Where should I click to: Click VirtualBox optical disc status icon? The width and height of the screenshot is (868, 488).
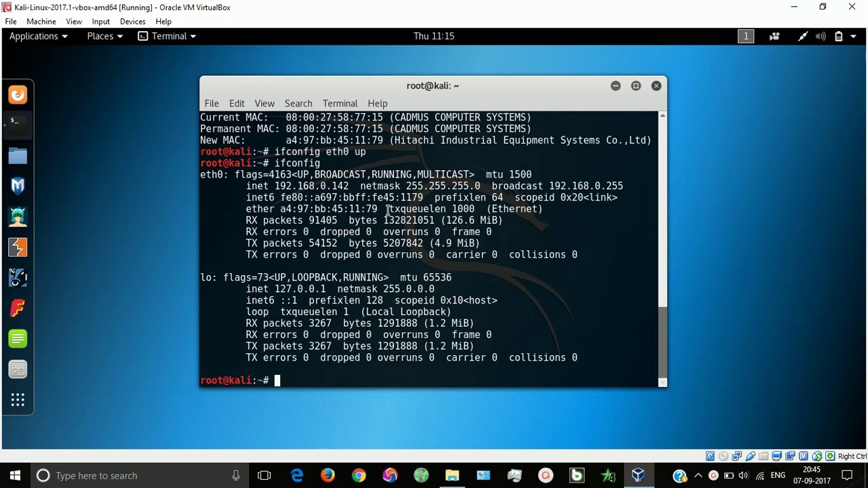[724, 456]
